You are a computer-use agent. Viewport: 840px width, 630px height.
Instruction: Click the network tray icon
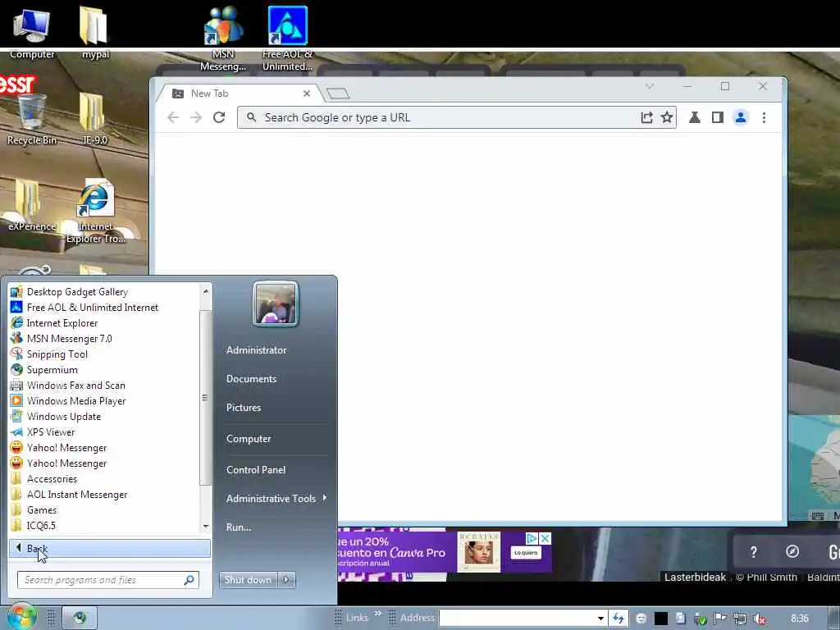pyautogui.click(x=739, y=619)
